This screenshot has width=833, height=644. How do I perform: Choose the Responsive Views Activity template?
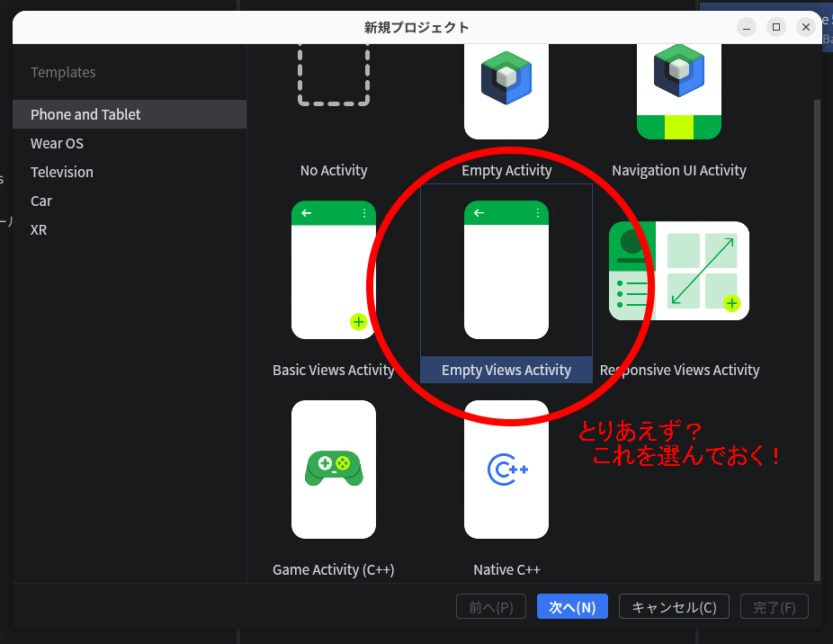[679, 271]
